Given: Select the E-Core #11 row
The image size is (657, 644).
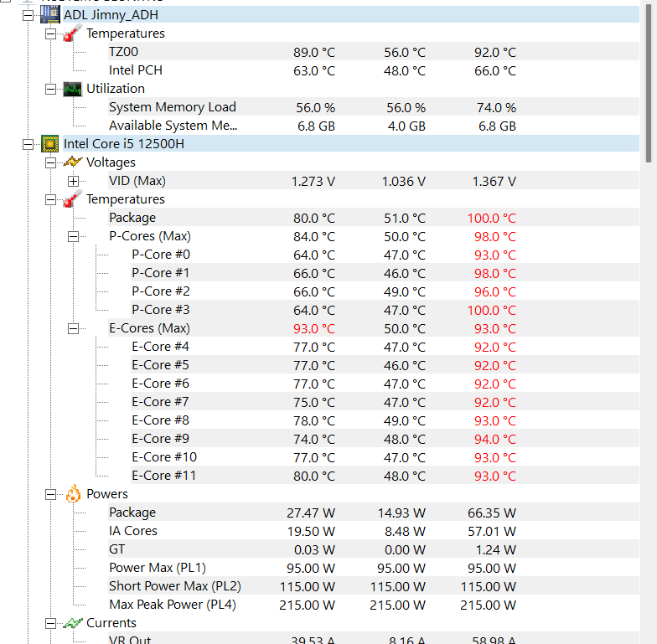Looking at the screenshot, I should (385, 476).
